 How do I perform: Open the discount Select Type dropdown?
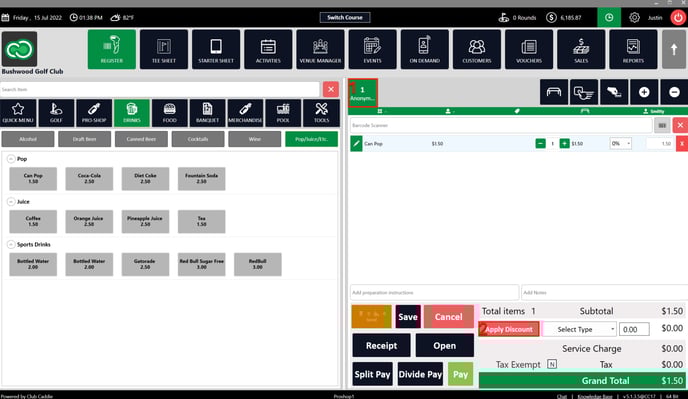pyautogui.click(x=580, y=329)
